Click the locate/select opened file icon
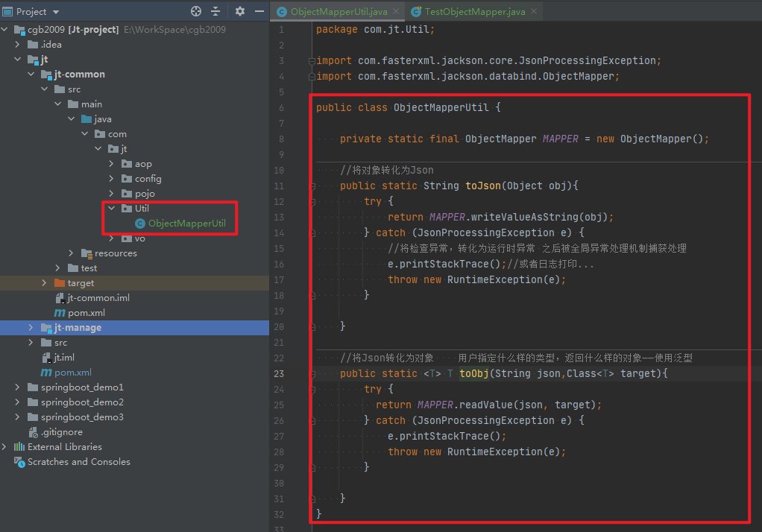 tap(196, 11)
